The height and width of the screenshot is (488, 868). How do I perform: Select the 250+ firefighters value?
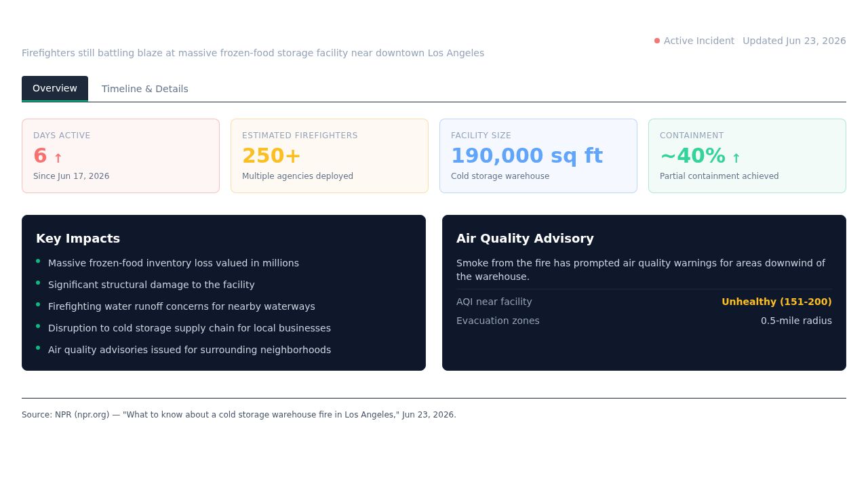[271, 156]
